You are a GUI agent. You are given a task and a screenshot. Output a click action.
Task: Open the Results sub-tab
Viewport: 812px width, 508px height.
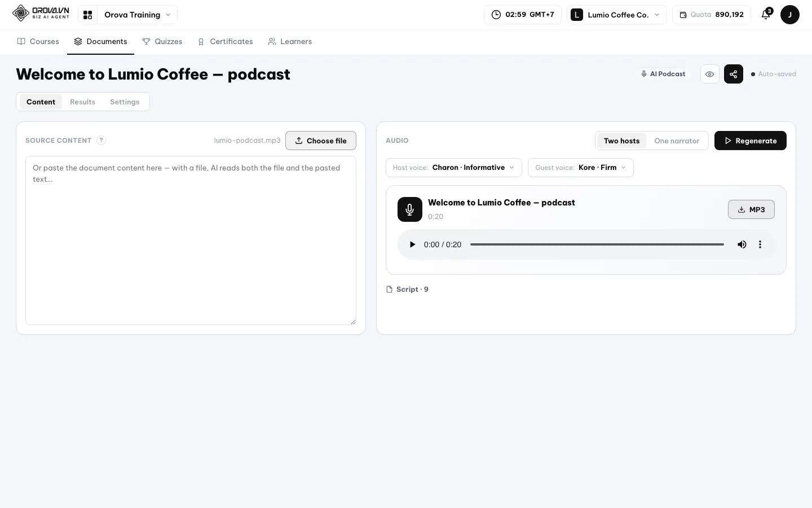pyautogui.click(x=82, y=102)
